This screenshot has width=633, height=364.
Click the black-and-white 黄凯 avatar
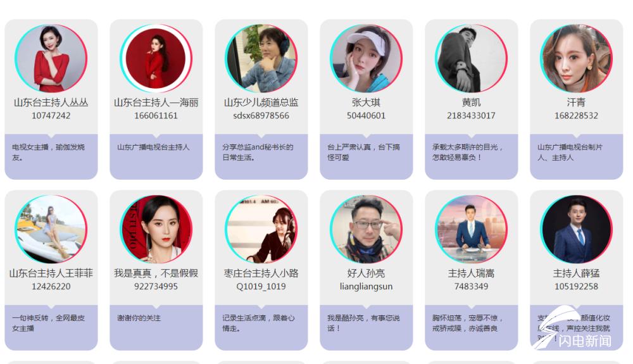pos(471,58)
